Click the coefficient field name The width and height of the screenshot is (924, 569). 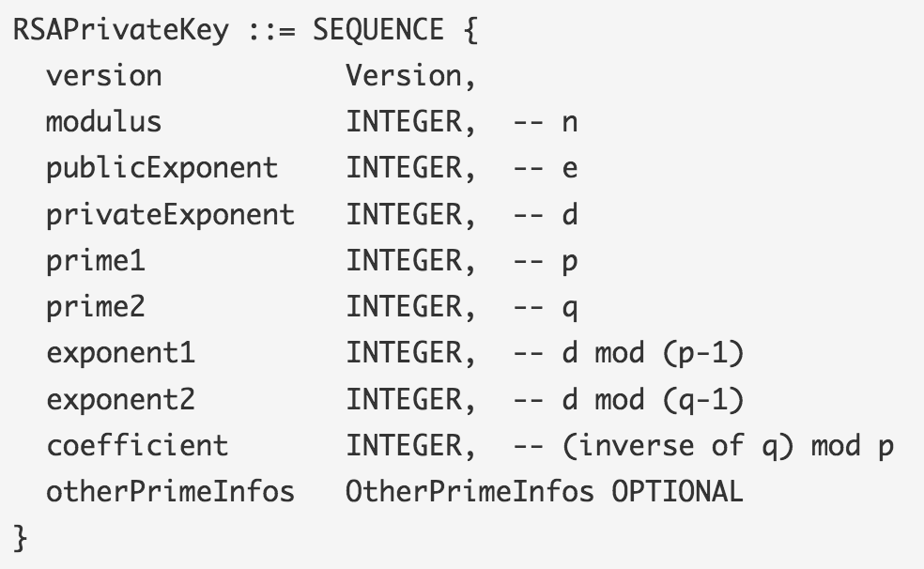click(x=137, y=446)
